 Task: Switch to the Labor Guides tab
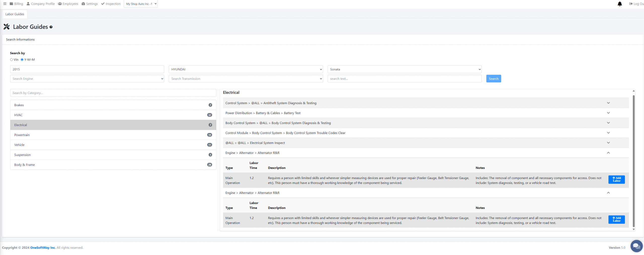pos(15,14)
